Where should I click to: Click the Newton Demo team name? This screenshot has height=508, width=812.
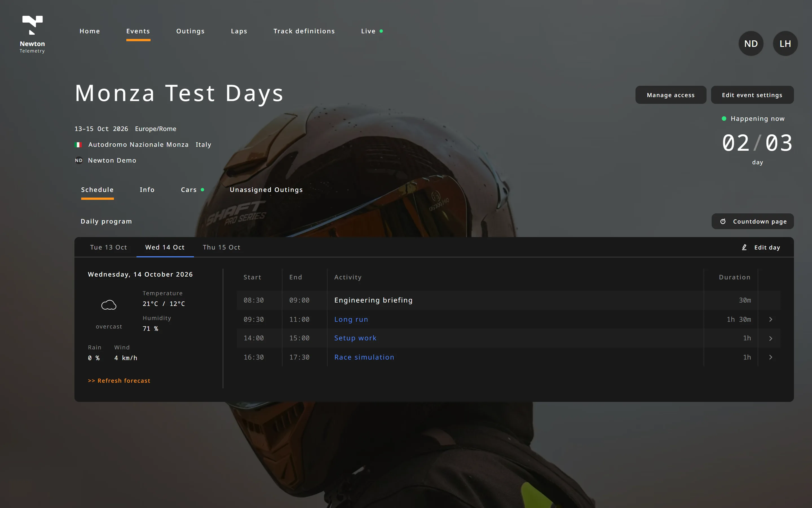click(112, 161)
